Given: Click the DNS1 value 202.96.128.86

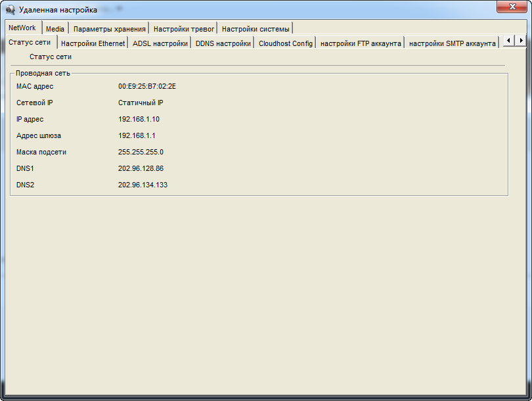Looking at the screenshot, I should 141,168.
